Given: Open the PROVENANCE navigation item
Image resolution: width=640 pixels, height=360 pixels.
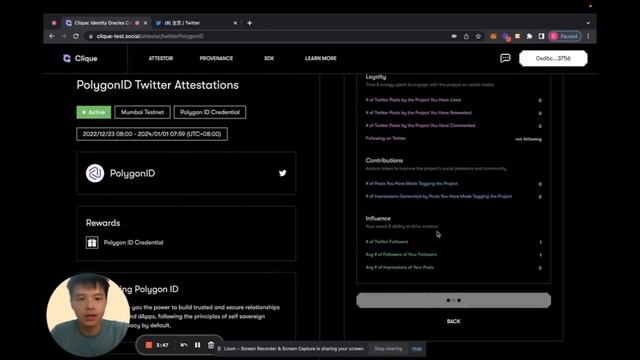Looking at the screenshot, I should click(x=216, y=58).
